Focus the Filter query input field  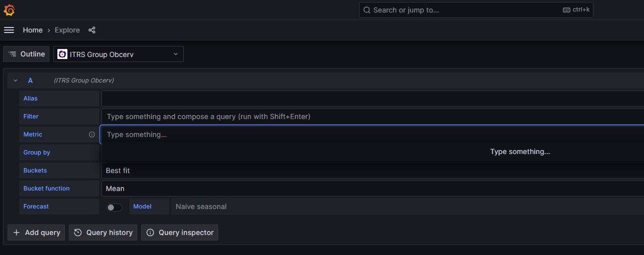coord(372,116)
